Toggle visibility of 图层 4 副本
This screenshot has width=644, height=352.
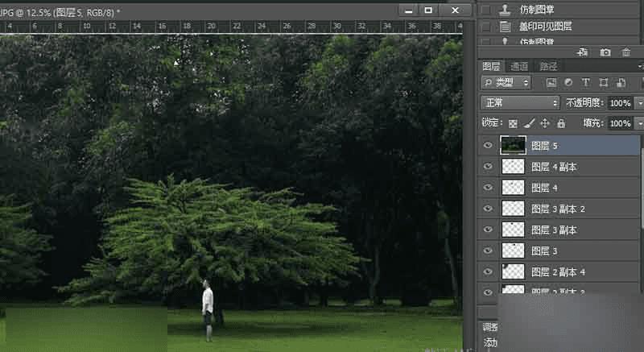[x=486, y=167]
